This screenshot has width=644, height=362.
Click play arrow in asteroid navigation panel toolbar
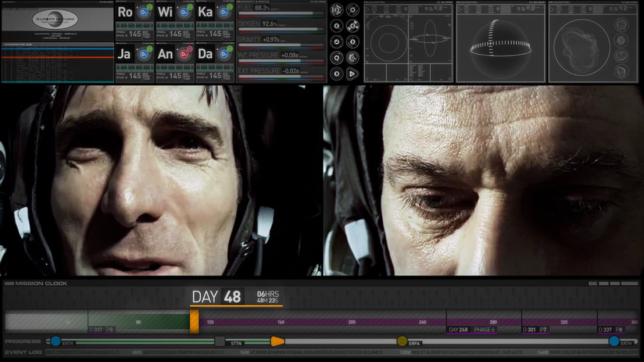click(552, 9)
